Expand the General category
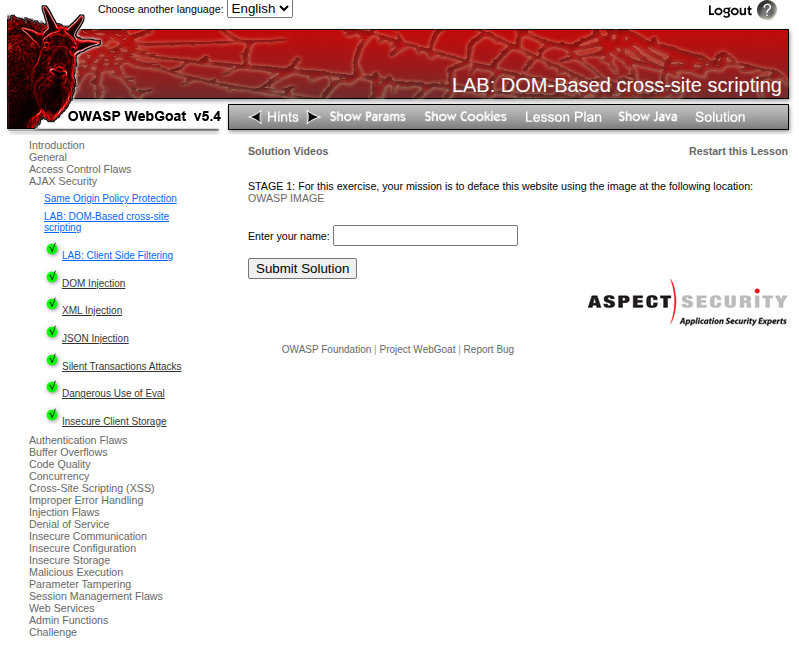This screenshot has height=666, width=799. pos(48,157)
